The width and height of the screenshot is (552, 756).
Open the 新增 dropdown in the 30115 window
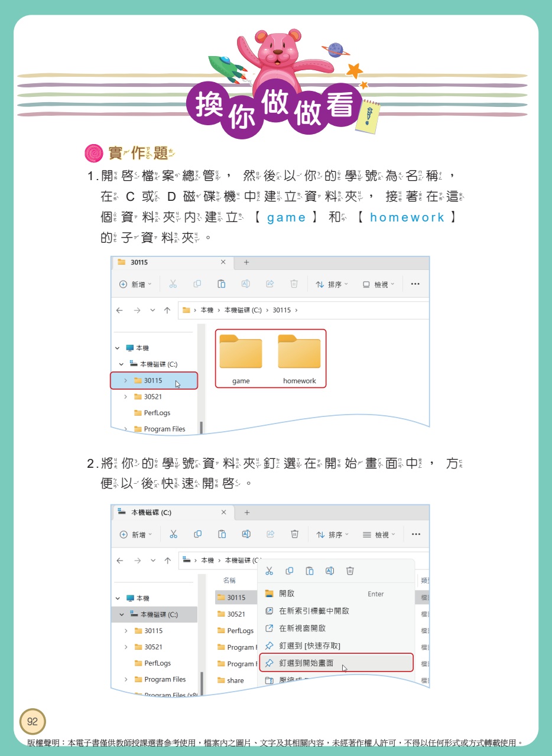[x=136, y=284]
